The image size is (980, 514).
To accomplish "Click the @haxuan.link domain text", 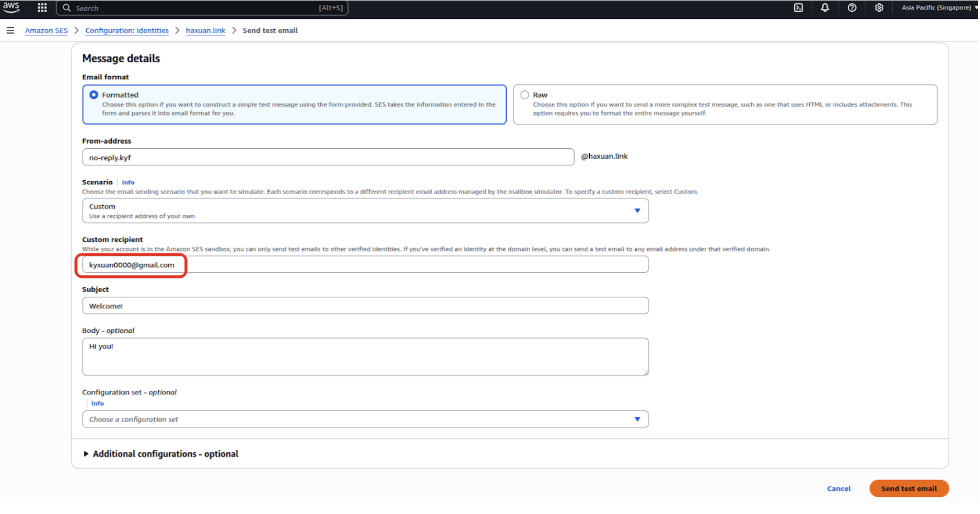I will click(x=604, y=156).
